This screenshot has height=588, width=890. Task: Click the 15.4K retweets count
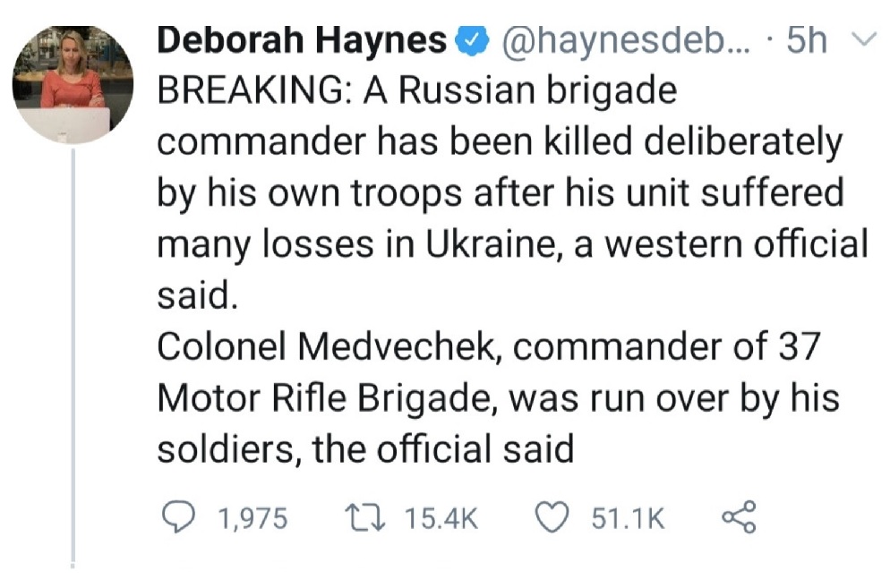pos(441,518)
